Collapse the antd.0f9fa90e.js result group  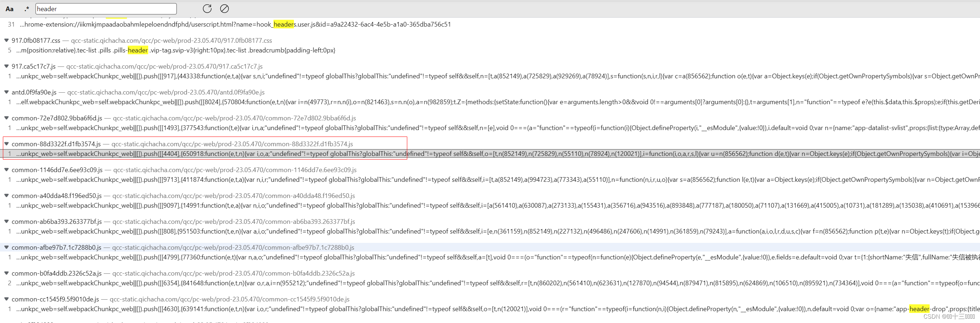pyautogui.click(x=6, y=92)
